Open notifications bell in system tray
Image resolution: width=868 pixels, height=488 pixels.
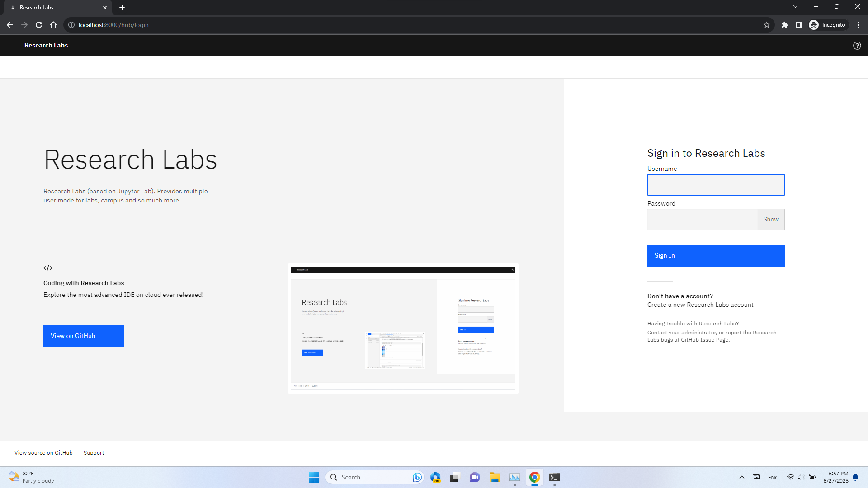[x=855, y=477]
